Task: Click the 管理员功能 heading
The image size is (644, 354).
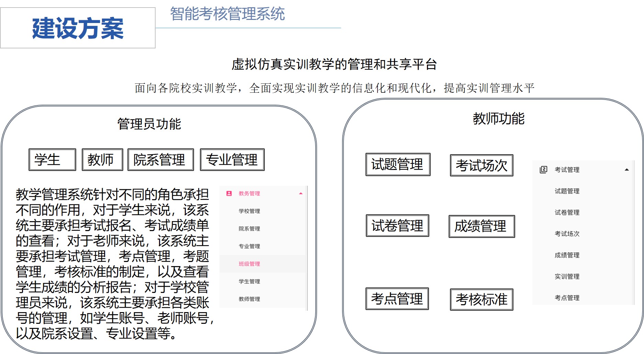Action: (149, 124)
